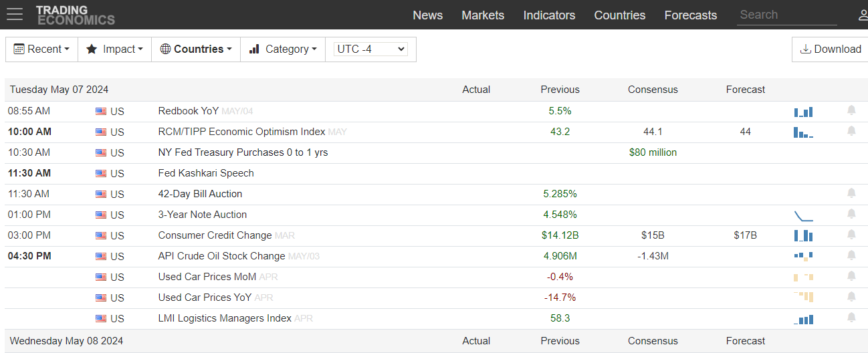Click the Redbook YoY mini chart

pos(803,112)
